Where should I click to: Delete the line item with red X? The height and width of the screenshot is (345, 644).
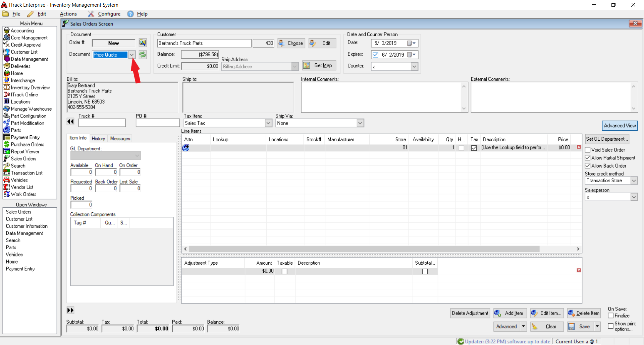coord(579,147)
